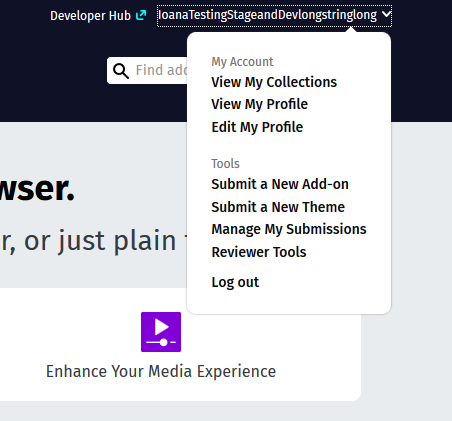Click the purple media player icon
This screenshot has width=452, height=421.
coord(161,332)
